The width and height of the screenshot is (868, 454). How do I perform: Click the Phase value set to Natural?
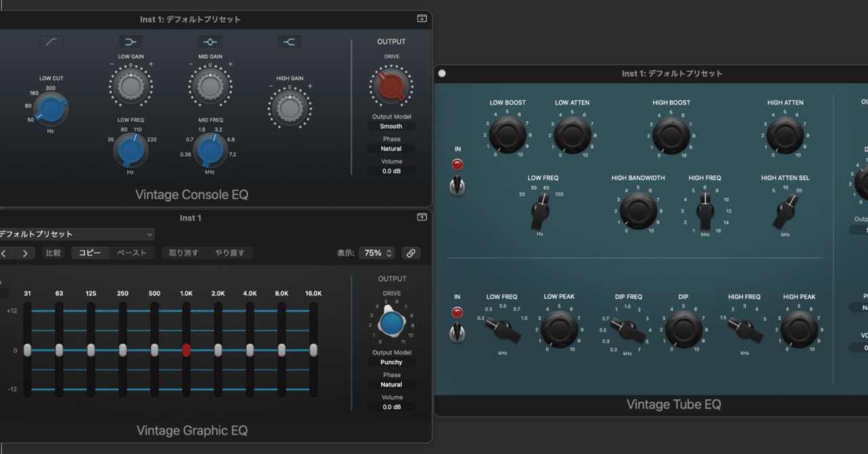[391, 148]
